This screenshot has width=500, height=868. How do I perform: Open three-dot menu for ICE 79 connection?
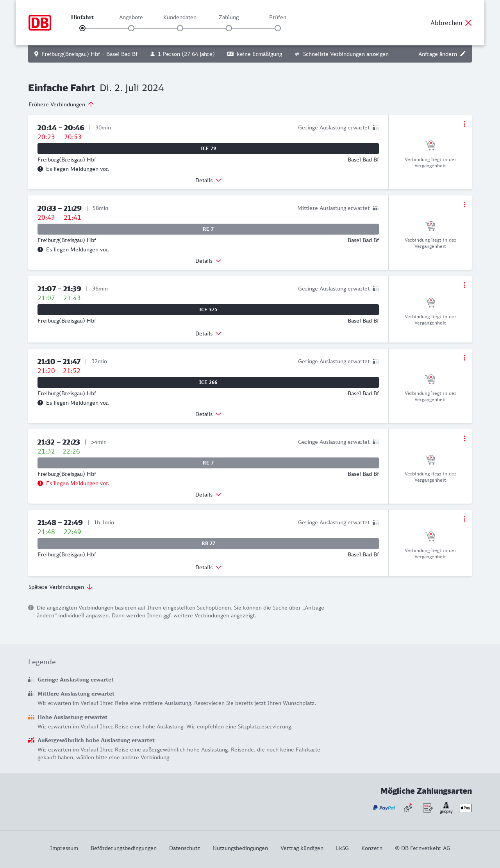[464, 124]
